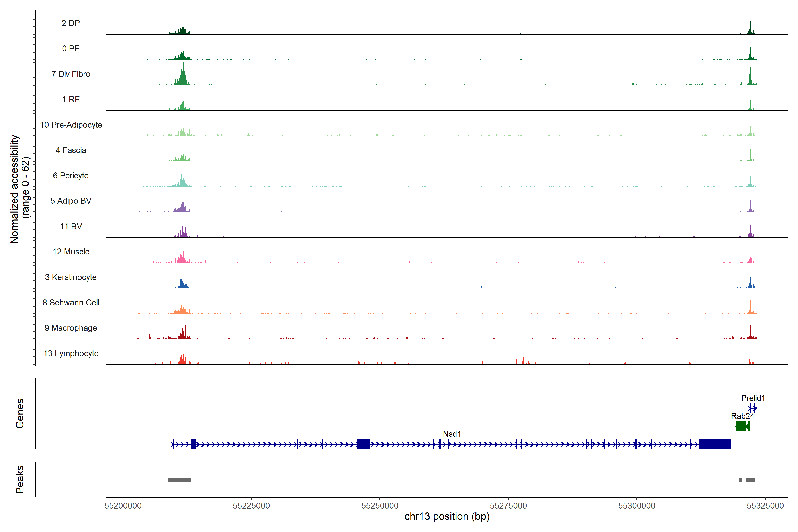Click the 13 Lymphocyte track label
The width and height of the screenshot is (798, 532).
click(71, 353)
